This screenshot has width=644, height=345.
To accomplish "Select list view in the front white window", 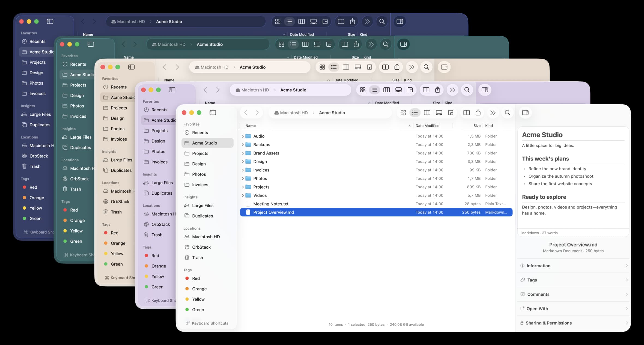I will coord(415,113).
